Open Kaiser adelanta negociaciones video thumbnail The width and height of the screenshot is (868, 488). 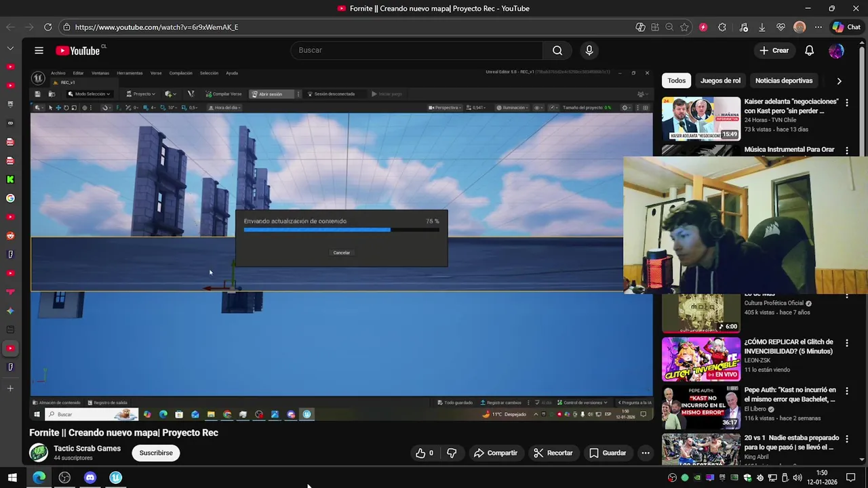click(x=701, y=119)
